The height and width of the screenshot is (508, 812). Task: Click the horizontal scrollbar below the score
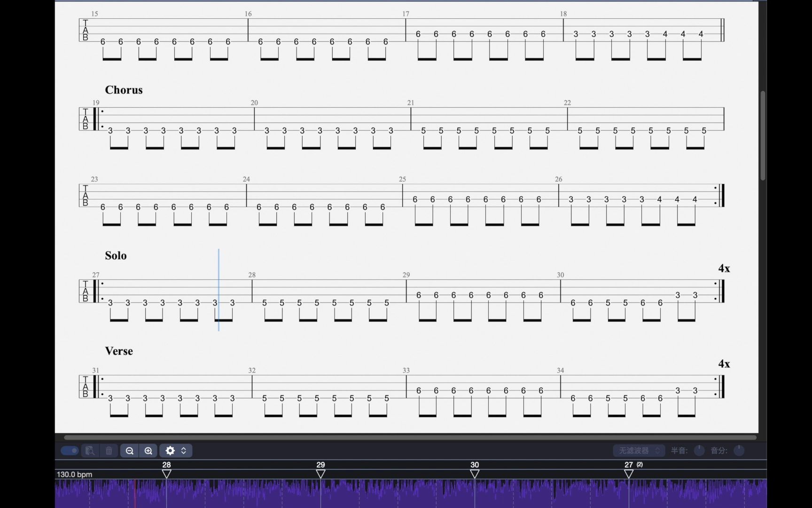(x=410, y=437)
